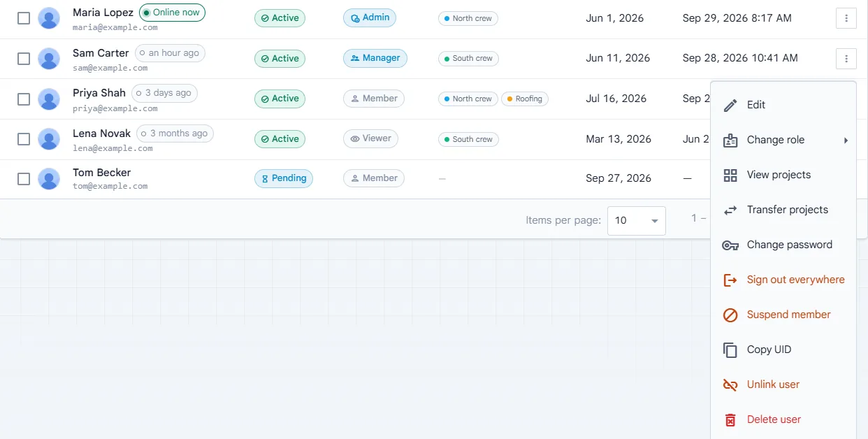Click the North crew tag on Maria's row
Screen dimensions: 868x439
(x=468, y=18)
